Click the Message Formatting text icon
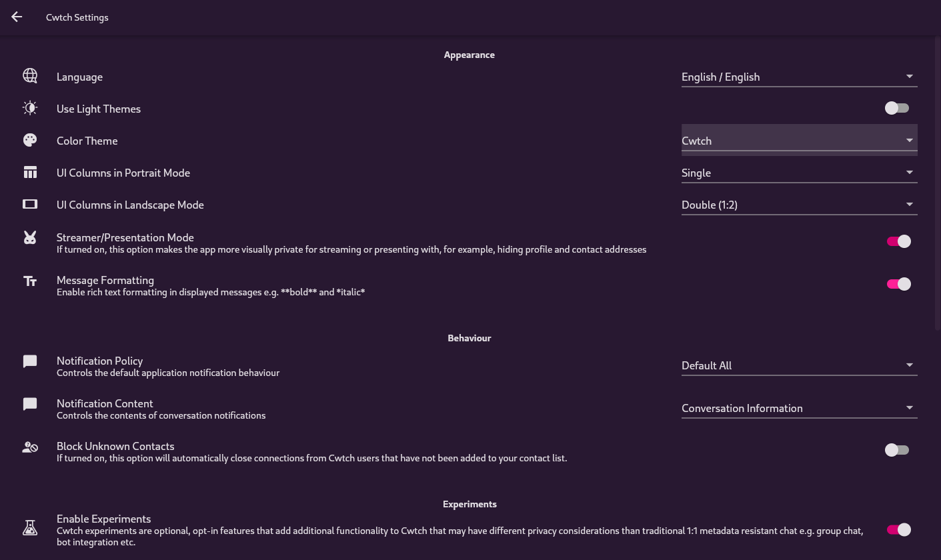941x560 pixels. [30, 281]
